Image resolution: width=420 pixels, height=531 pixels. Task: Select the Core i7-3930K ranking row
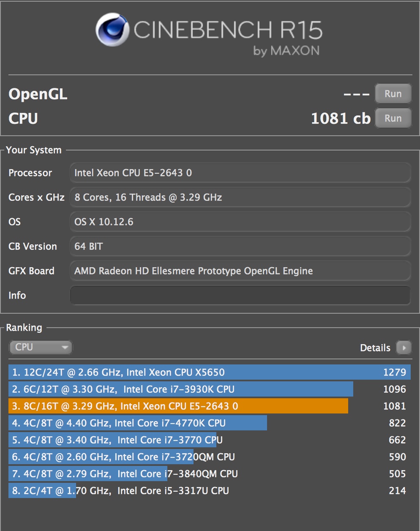pos(209,389)
